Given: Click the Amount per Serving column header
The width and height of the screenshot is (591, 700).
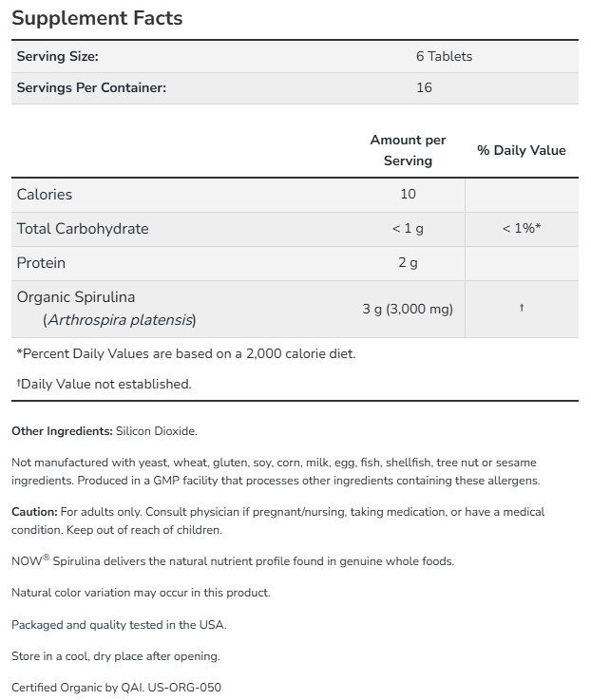Looking at the screenshot, I should [x=408, y=150].
